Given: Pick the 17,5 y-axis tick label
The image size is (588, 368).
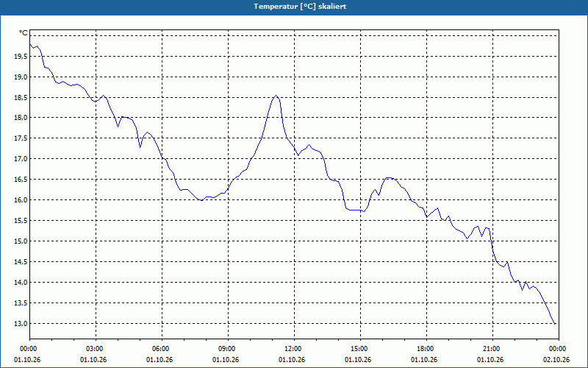Looking at the screenshot, I should tap(21, 138).
